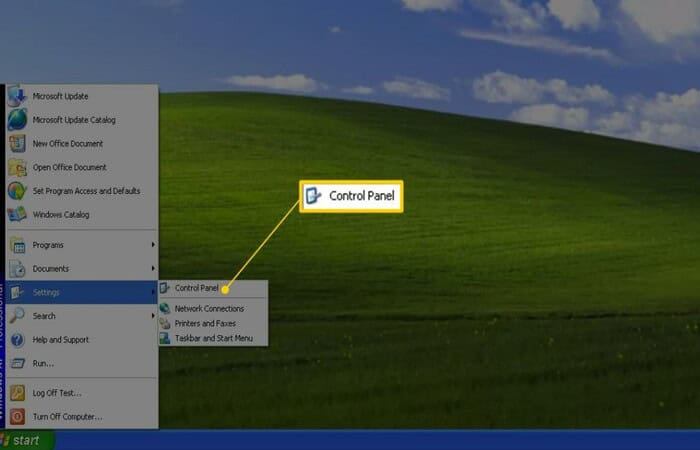Image resolution: width=700 pixels, height=450 pixels.
Task: Click the Microsoft Update icon
Action: coord(17,96)
